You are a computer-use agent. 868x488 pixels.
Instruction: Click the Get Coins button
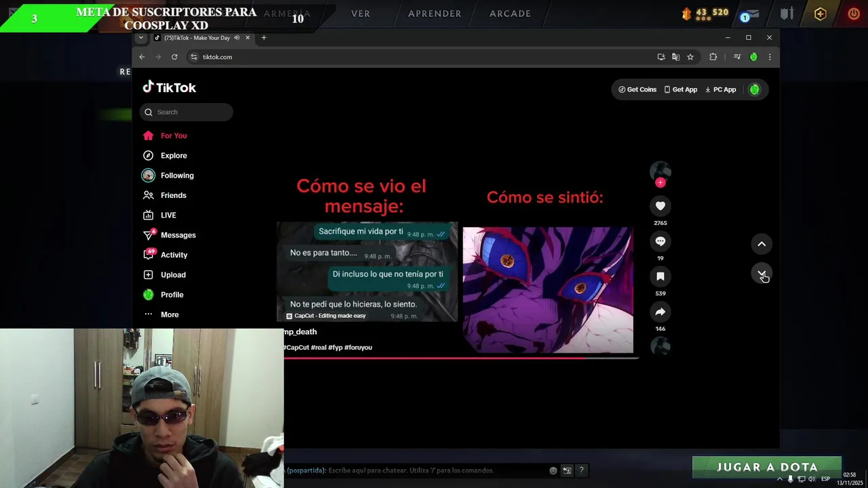click(637, 89)
